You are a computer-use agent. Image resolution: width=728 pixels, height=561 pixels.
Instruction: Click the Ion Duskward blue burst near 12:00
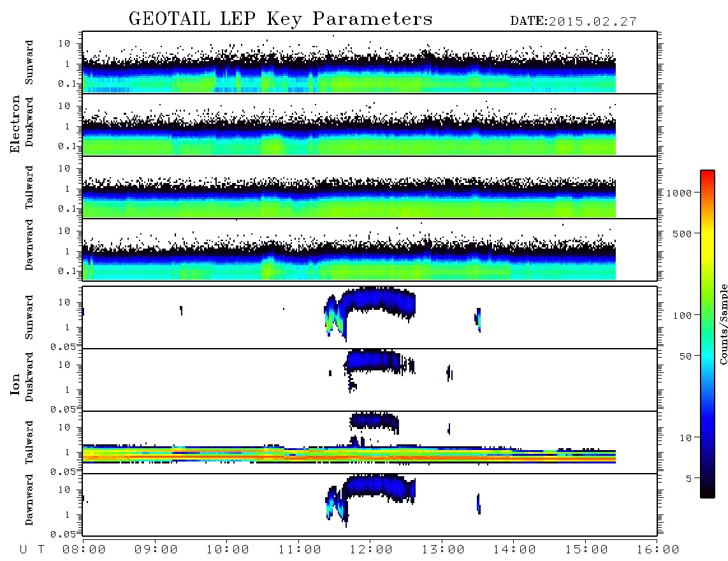(x=374, y=361)
